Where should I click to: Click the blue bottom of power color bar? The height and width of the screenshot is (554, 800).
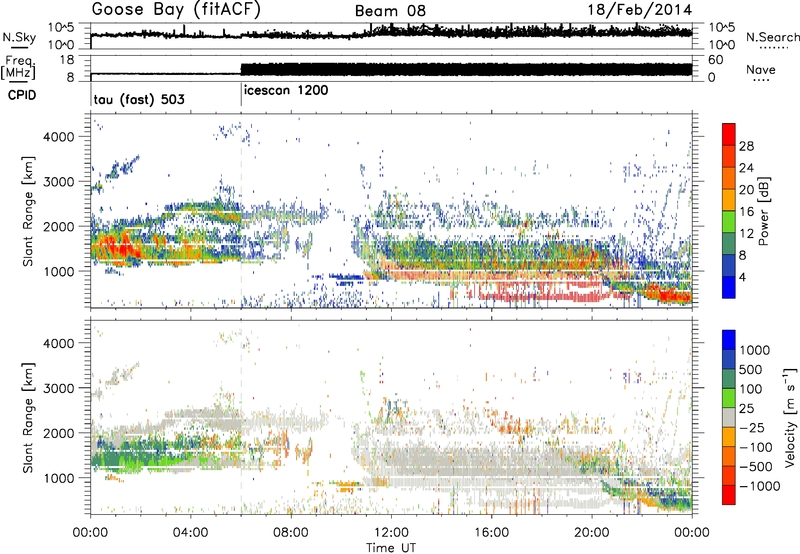pyautogui.click(x=729, y=288)
